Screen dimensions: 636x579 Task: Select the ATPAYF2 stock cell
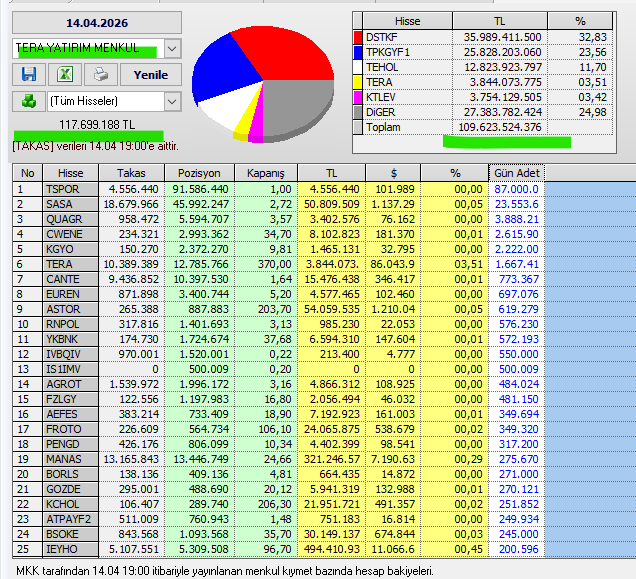coord(71,520)
